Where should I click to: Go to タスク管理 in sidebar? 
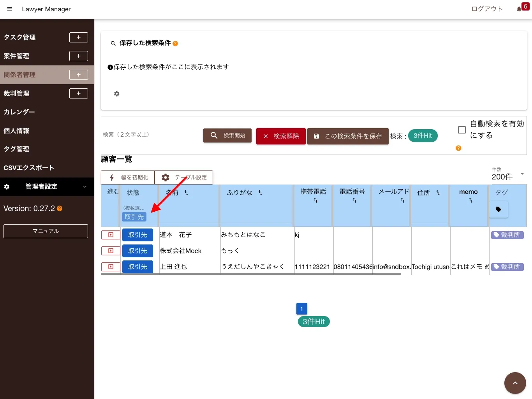point(19,37)
